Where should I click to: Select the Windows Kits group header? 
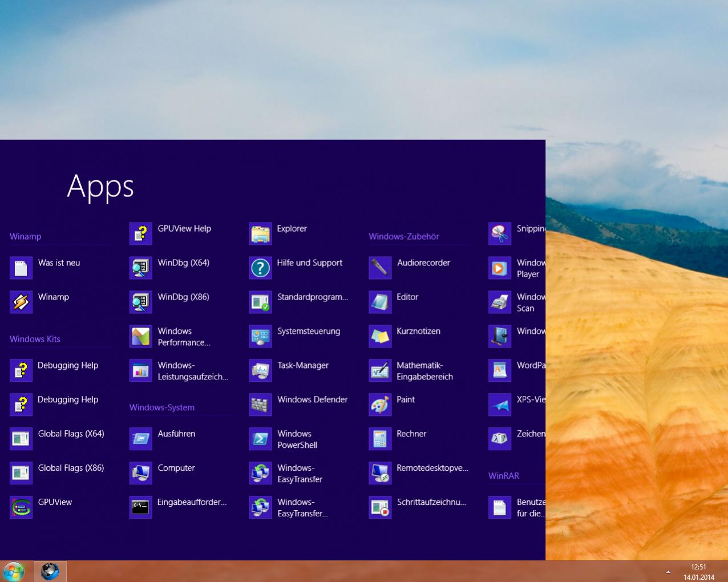coord(35,339)
